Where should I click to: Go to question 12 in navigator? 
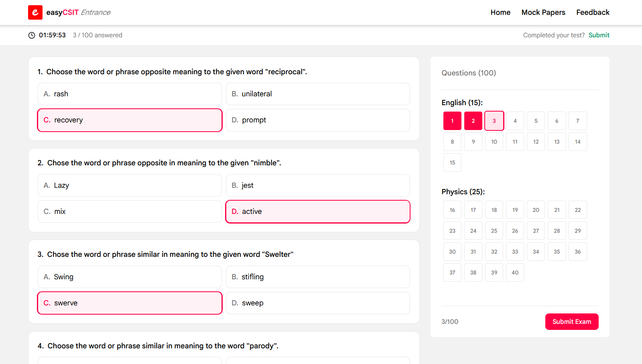tap(536, 142)
